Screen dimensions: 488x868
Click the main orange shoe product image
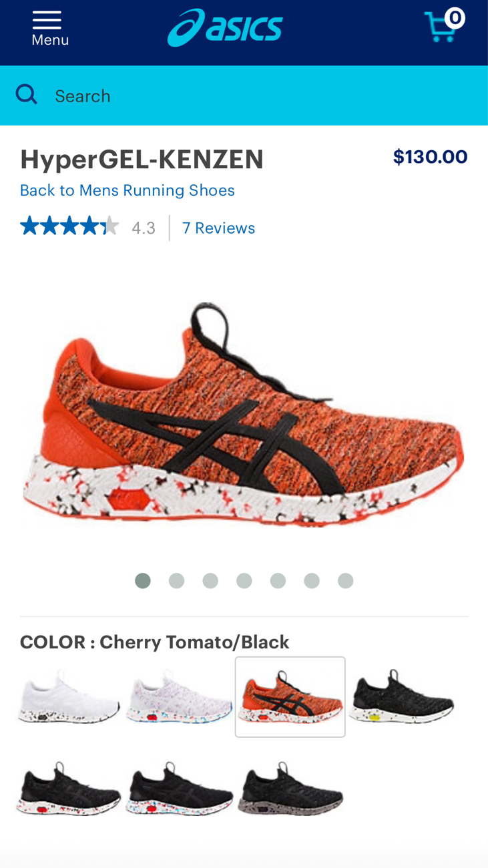pos(244,414)
